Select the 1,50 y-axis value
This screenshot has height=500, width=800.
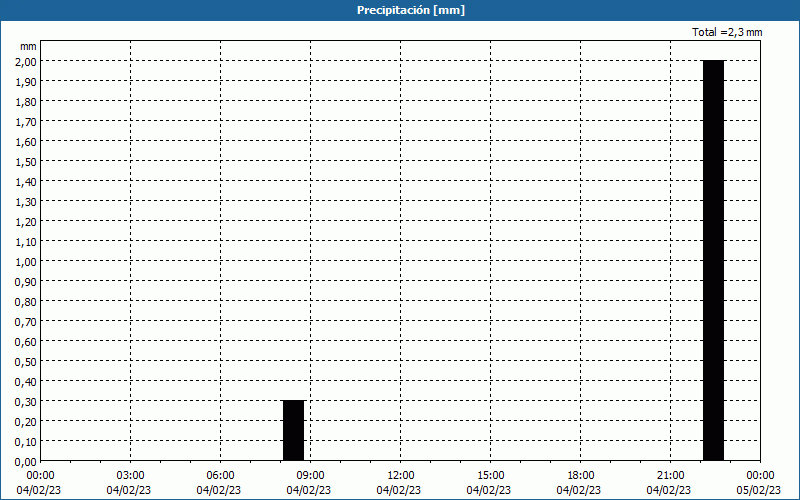point(27,162)
